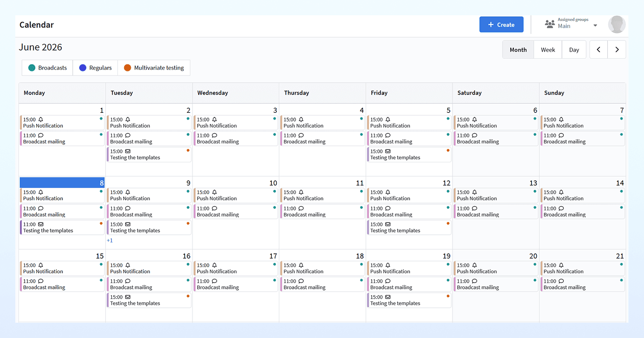Expand the Assigned groups Main dropdown arrow

click(595, 26)
